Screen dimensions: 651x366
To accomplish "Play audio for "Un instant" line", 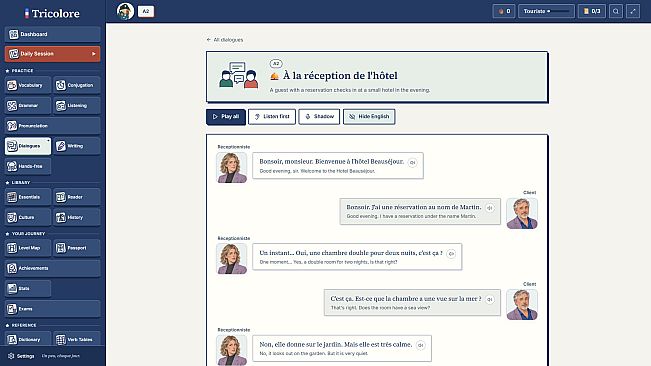I will click(451, 254).
